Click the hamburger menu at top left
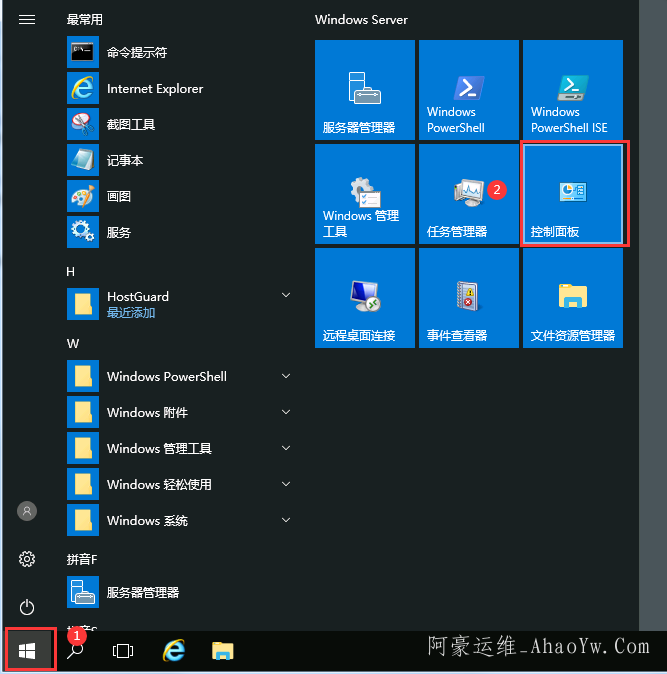 27,20
